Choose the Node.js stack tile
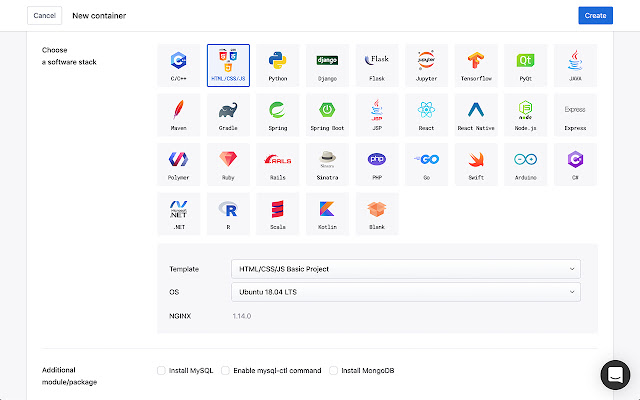This screenshot has width=640, height=400. click(525, 115)
